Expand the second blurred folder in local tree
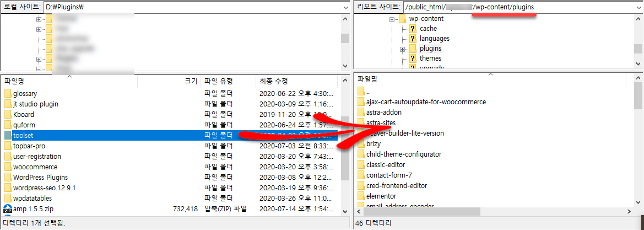 pyautogui.click(x=39, y=29)
